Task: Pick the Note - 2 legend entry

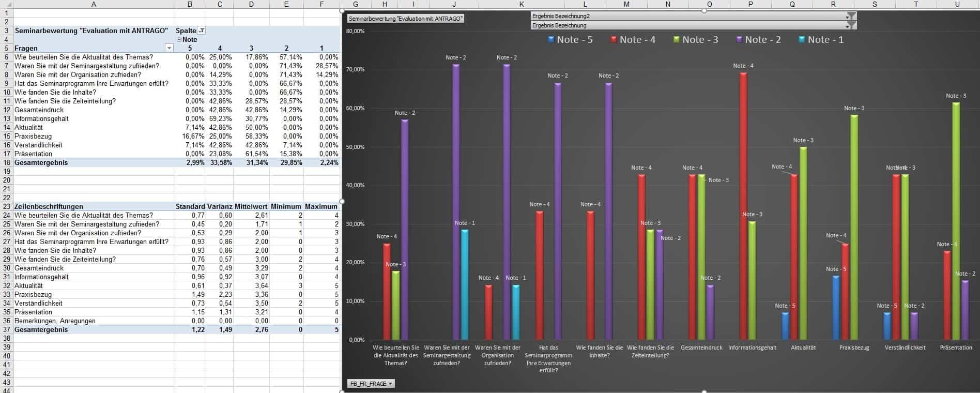Action: [758, 40]
